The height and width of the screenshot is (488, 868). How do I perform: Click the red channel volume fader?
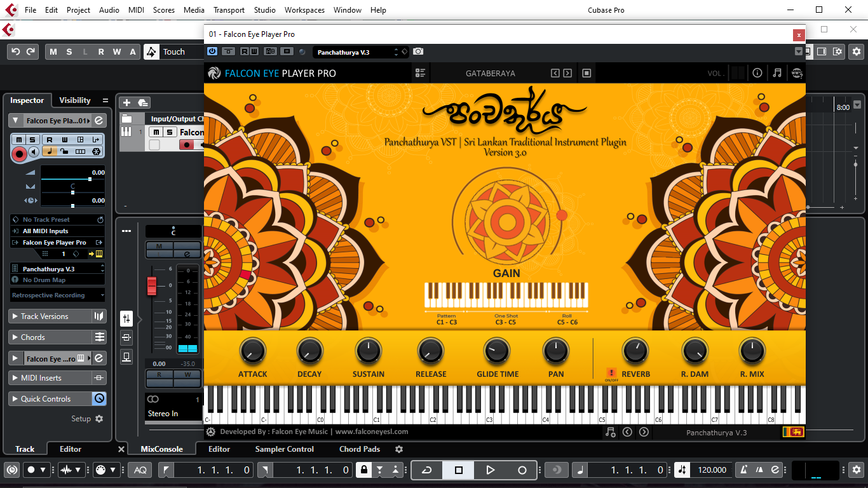click(152, 286)
